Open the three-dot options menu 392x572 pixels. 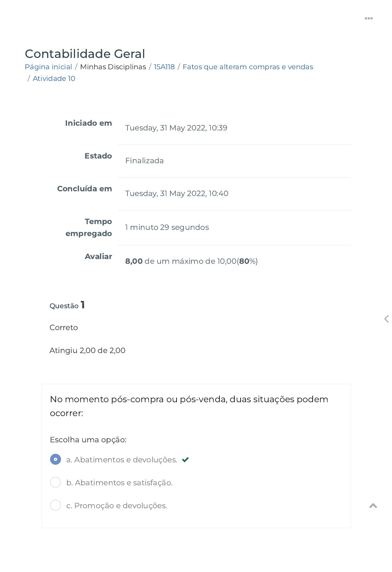point(368,18)
